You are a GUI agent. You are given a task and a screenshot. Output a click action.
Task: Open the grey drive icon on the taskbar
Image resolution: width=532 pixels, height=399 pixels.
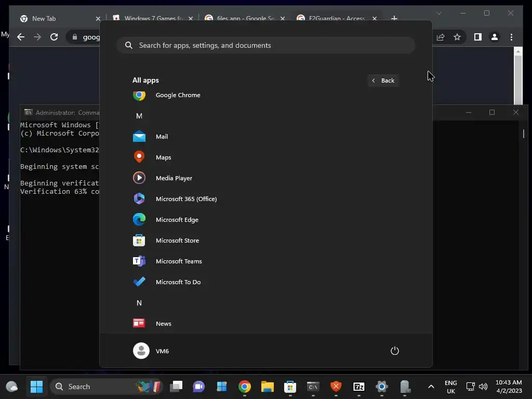(x=404, y=387)
